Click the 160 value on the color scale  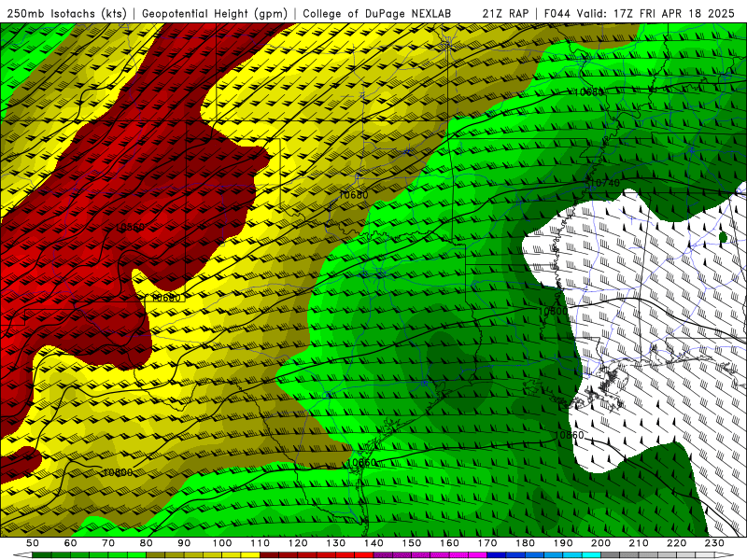[449, 543]
